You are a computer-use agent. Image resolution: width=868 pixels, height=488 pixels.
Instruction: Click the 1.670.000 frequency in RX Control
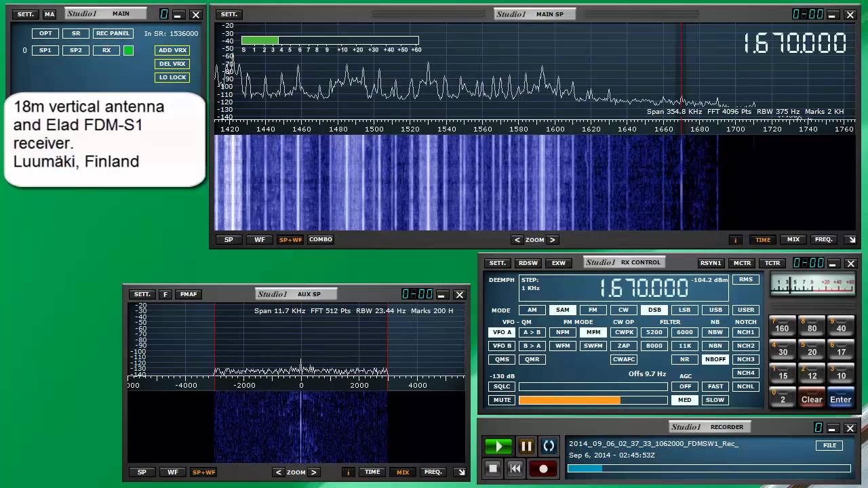point(644,288)
